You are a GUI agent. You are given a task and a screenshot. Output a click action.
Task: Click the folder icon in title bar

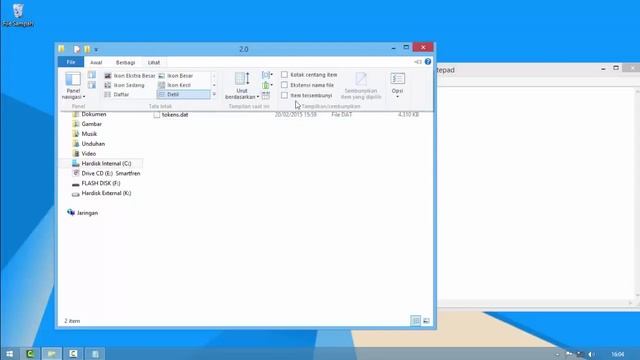tap(62, 49)
